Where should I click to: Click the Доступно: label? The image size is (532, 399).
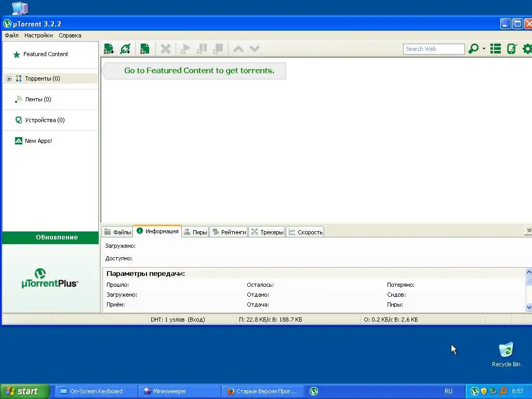click(x=119, y=259)
